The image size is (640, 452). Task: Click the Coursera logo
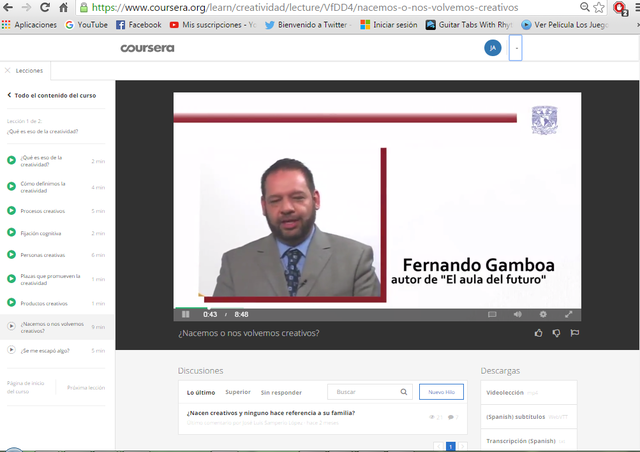point(147,48)
